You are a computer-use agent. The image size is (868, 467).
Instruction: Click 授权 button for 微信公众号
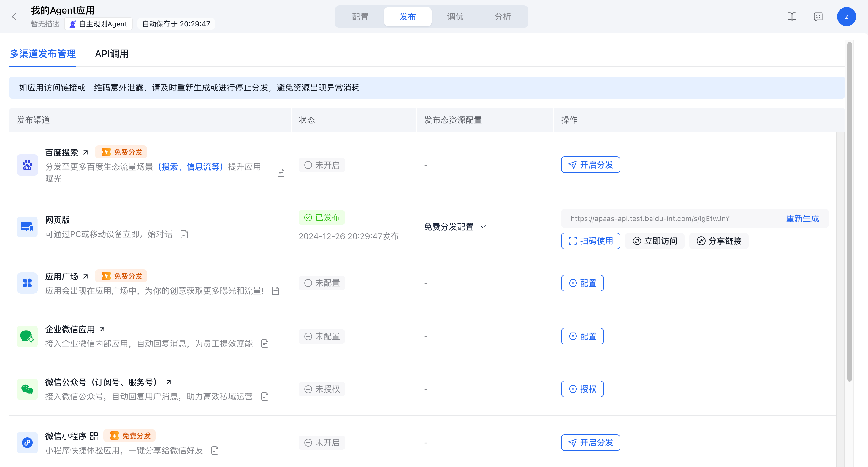click(x=582, y=389)
